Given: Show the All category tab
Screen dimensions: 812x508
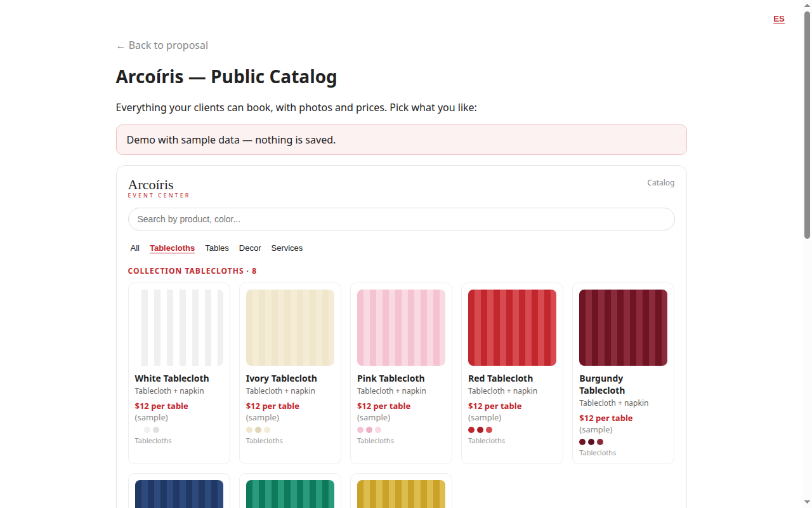Looking at the screenshot, I should 134,248.
